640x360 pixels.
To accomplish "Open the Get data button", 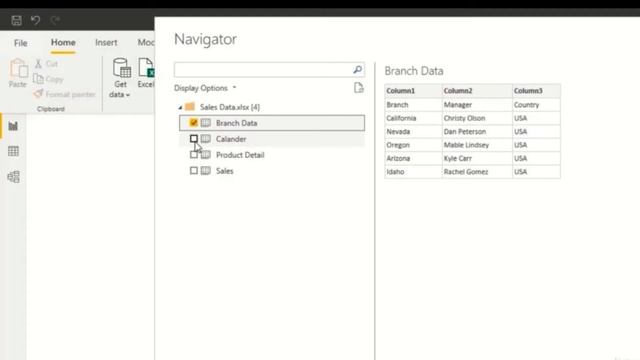I will (121, 78).
